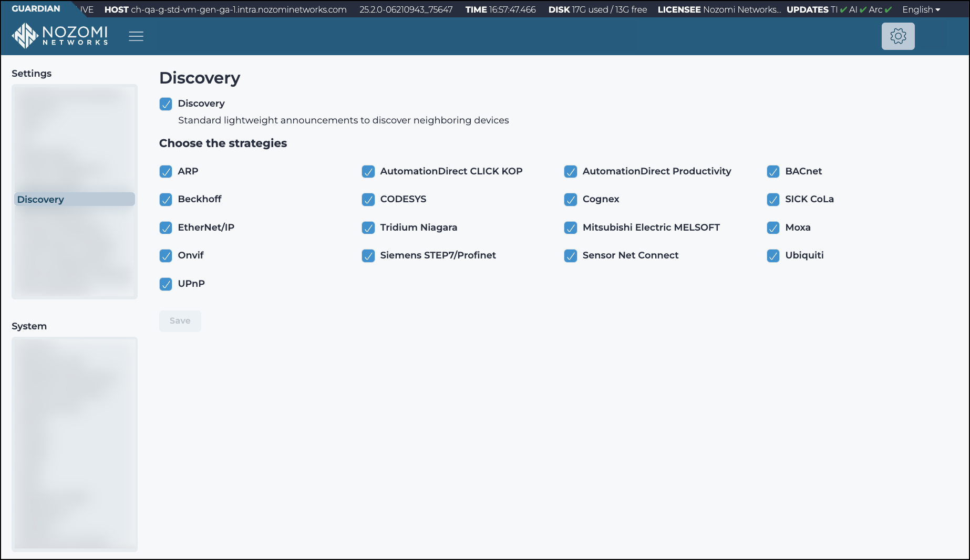The image size is (970, 560).
Task: Uncheck the BACnet strategy
Action: pyautogui.click(x=773, y=171)
